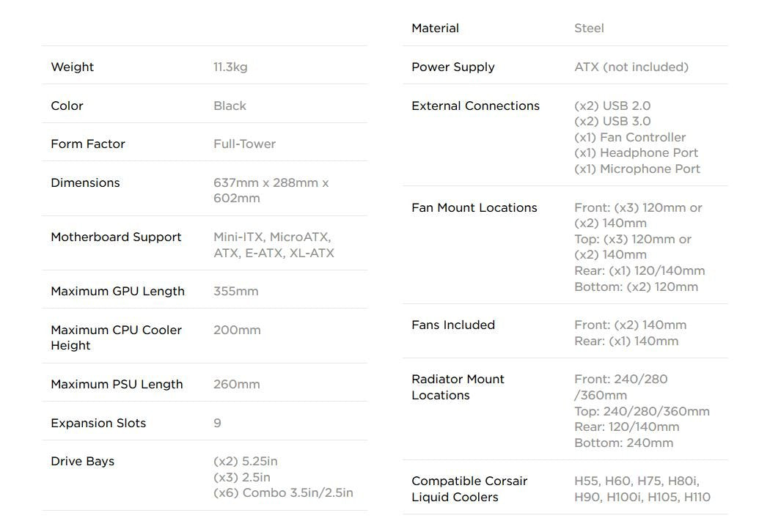Viewport: 759px width, 532px height.
Task: Select the ATX (not included) text
Action: (631, 67)
